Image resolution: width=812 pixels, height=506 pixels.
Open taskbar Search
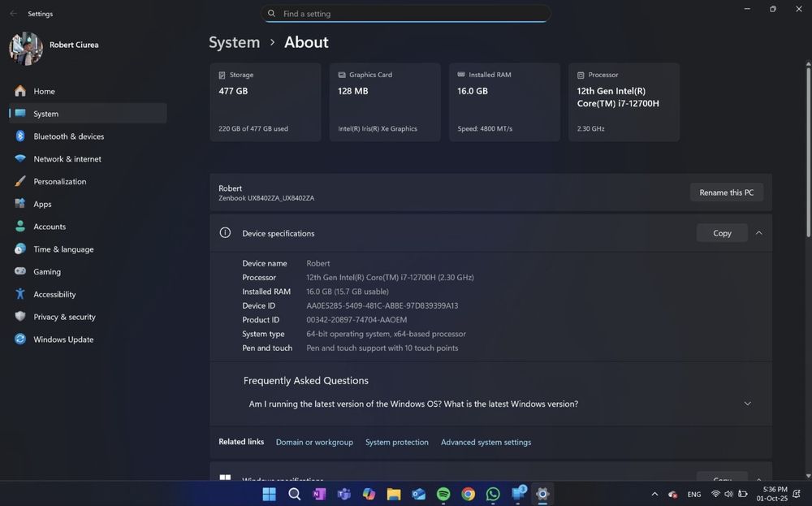pos(294,494)
